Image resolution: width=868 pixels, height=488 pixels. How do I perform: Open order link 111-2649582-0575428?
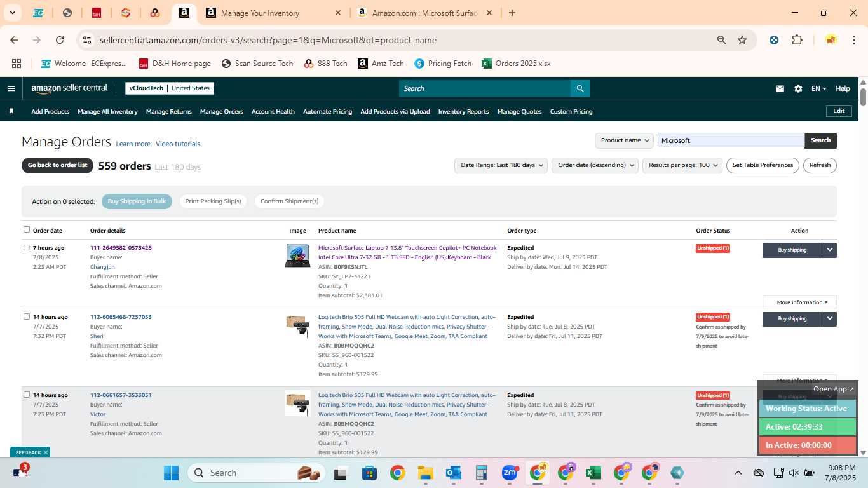[121, 248]
